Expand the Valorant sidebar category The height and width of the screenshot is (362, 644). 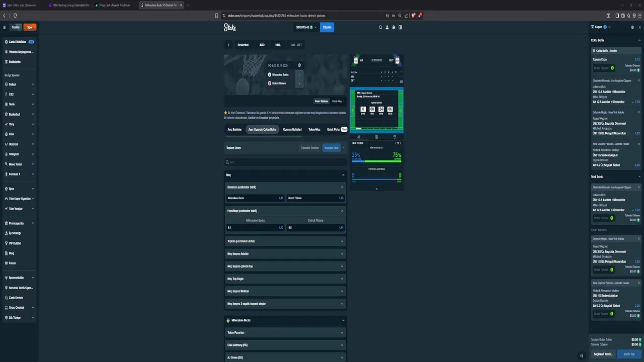19,144
